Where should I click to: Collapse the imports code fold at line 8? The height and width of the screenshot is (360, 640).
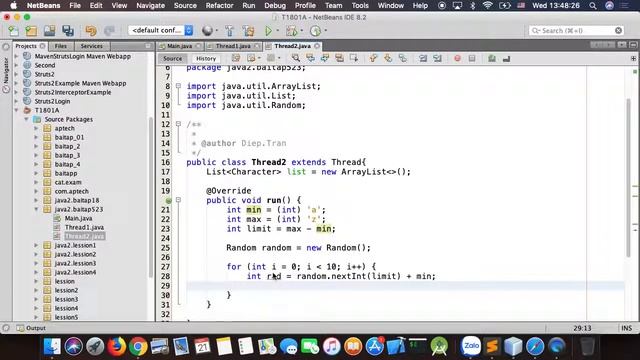178,86
